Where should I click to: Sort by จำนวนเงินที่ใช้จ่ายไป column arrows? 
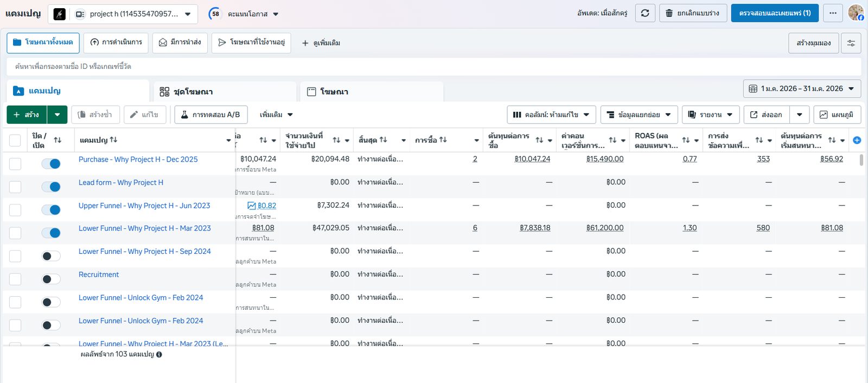336,140
